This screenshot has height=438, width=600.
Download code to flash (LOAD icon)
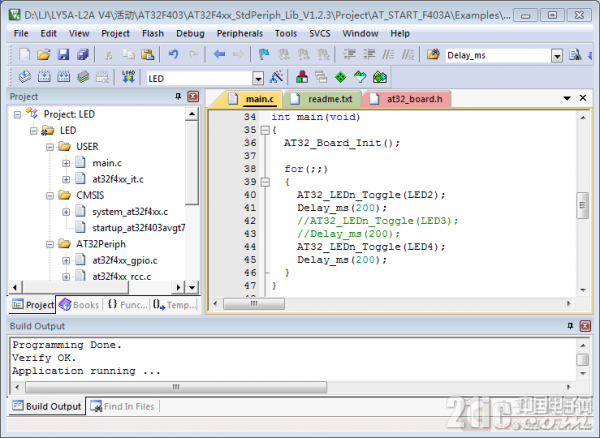[128, 77]
